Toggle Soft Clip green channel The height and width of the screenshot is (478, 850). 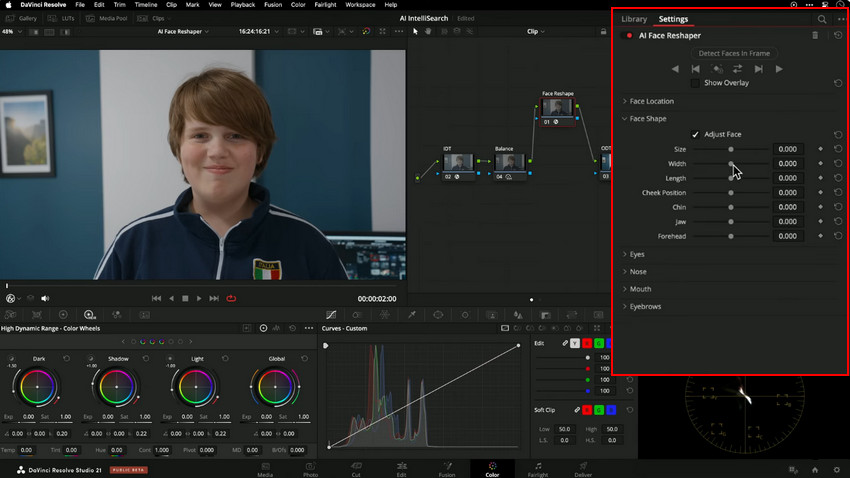tap(598, 410)
